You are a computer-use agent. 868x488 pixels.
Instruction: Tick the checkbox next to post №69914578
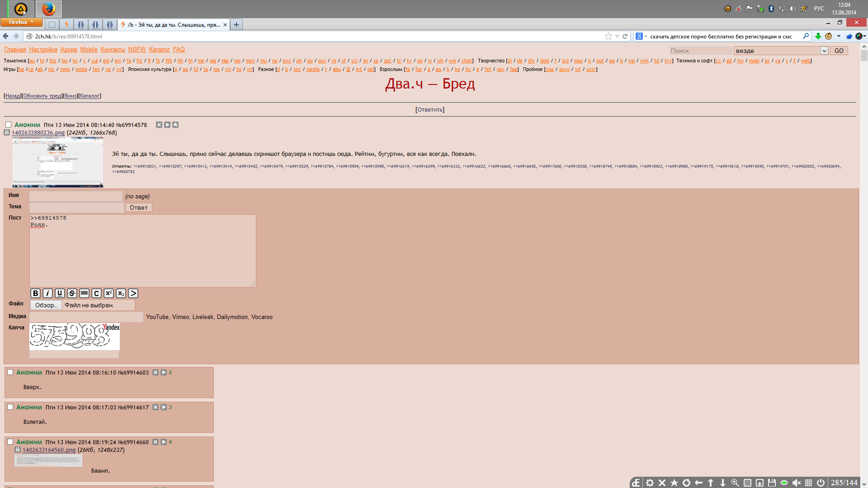click(8, 125)
